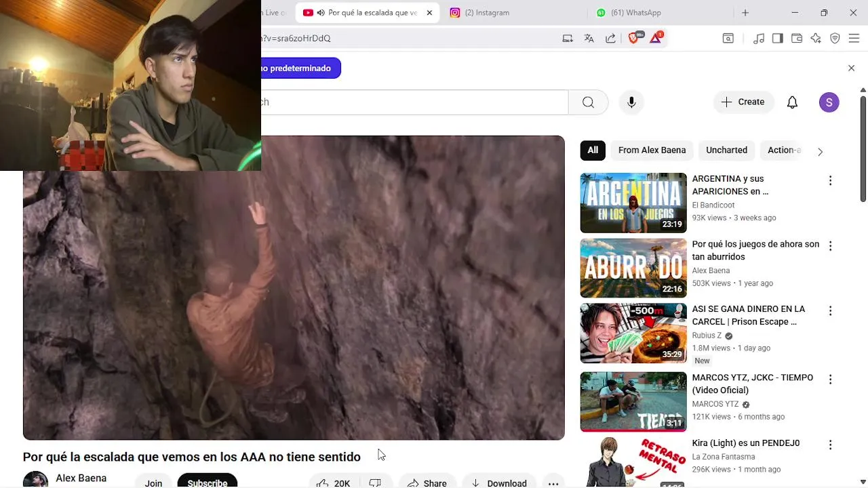868x488 pixels.
Task: Click the share page icon in address bar
Action: pyautogui.click(x=610, y=39)
